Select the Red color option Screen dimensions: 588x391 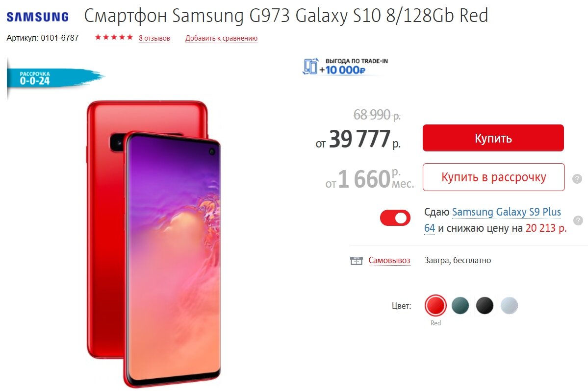coord(435,306)
